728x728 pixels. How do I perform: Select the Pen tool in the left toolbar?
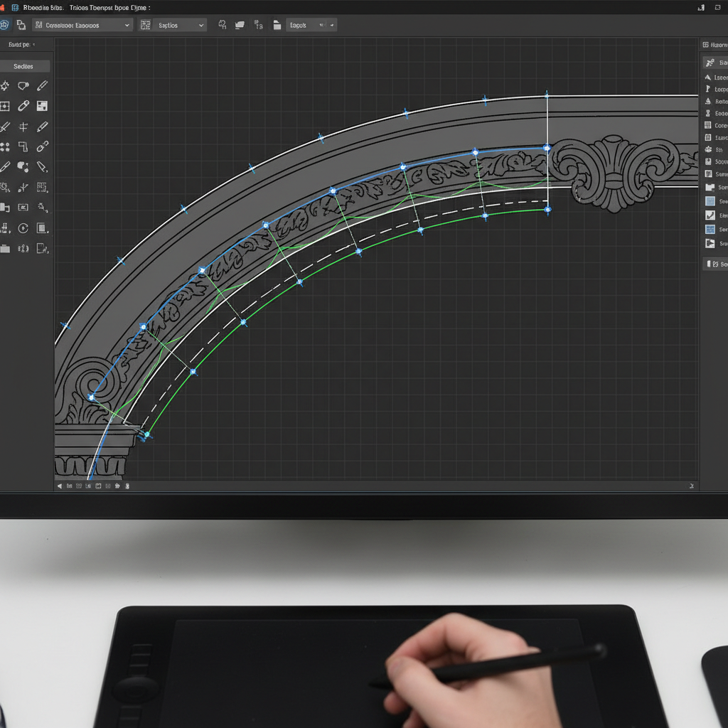pos(41,86)
